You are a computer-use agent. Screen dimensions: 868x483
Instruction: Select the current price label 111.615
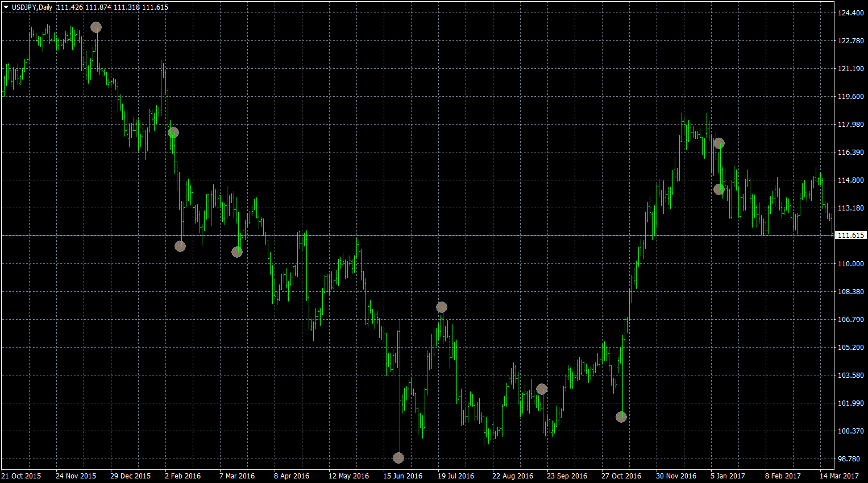[851, 236]
